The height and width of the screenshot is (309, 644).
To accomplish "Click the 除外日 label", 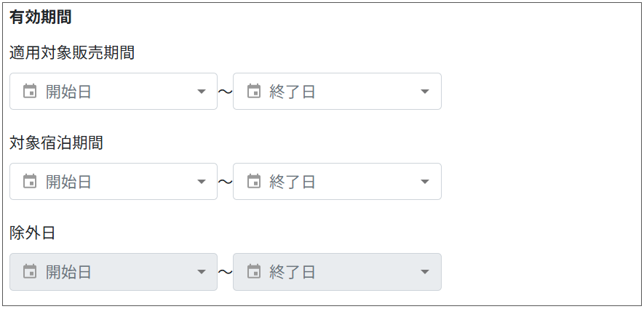I will click(x=33, y=233).
